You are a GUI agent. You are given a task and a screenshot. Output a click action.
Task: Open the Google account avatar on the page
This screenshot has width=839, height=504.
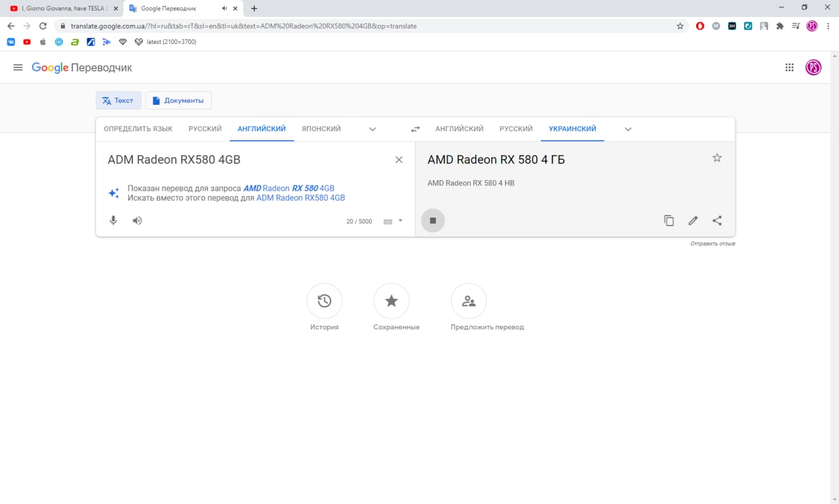(813, 68)
